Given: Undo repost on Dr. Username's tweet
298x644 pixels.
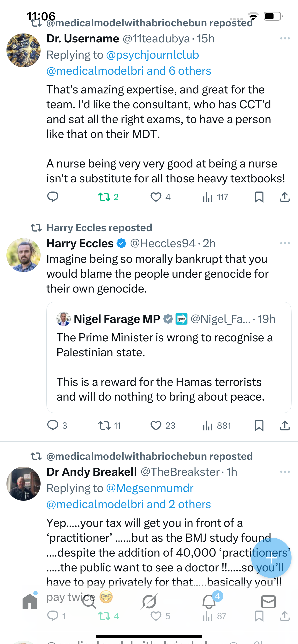Looking at the screenshot, I should tap(104, 197).
